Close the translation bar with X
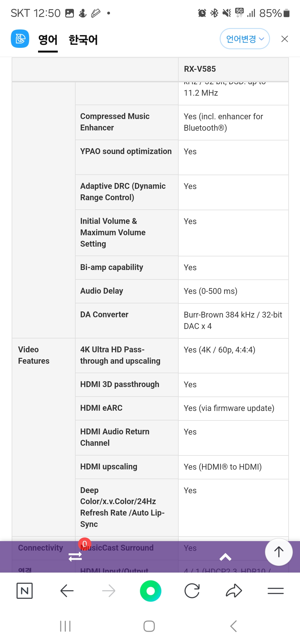300x644 pixels. coord(285,39)
